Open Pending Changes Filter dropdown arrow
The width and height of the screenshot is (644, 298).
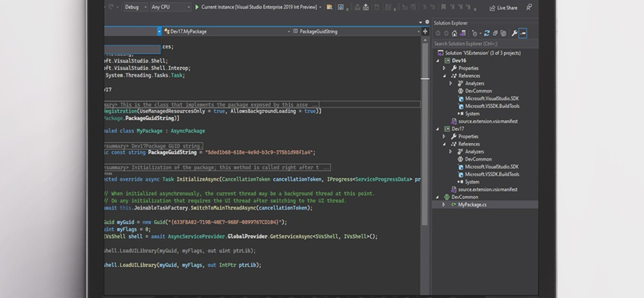coord(480,34)
